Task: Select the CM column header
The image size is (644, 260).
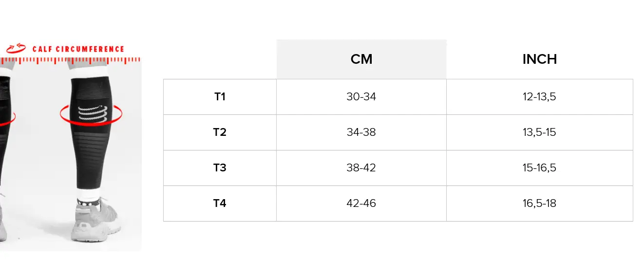Action: [361, 59]
